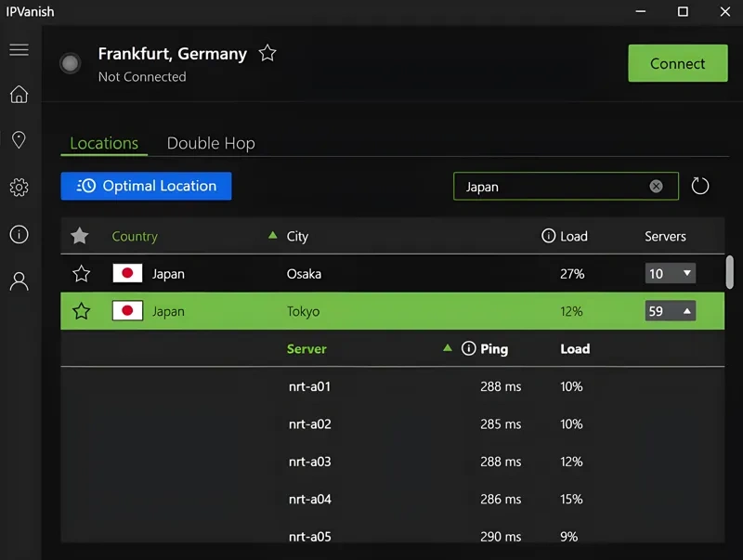Toggle Country column sort arrow
This screenshot has width=743, height=560.
coord(272,235)
